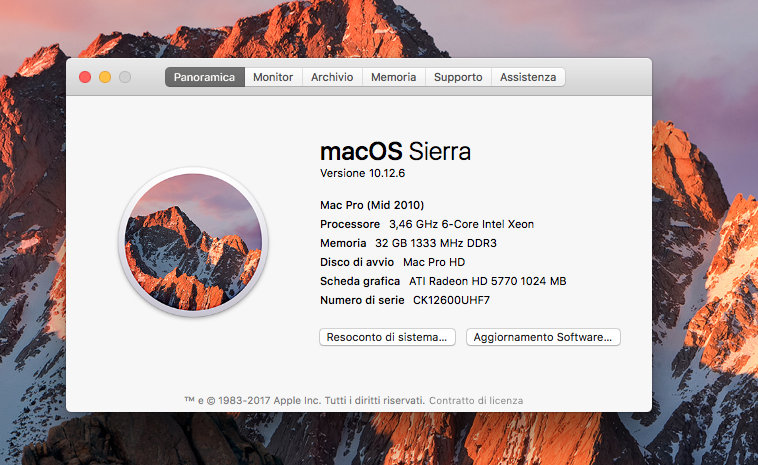The height and width of the screenshot is (465, 758).
Task: Open the Monitor tab
Action: pyautogui.click(x=273, y=77)
